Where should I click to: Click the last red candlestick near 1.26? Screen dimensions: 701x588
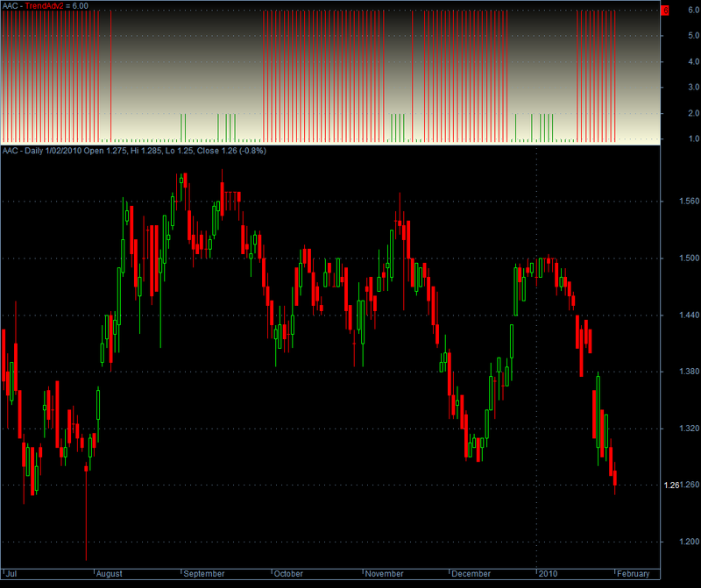[615, 478]
